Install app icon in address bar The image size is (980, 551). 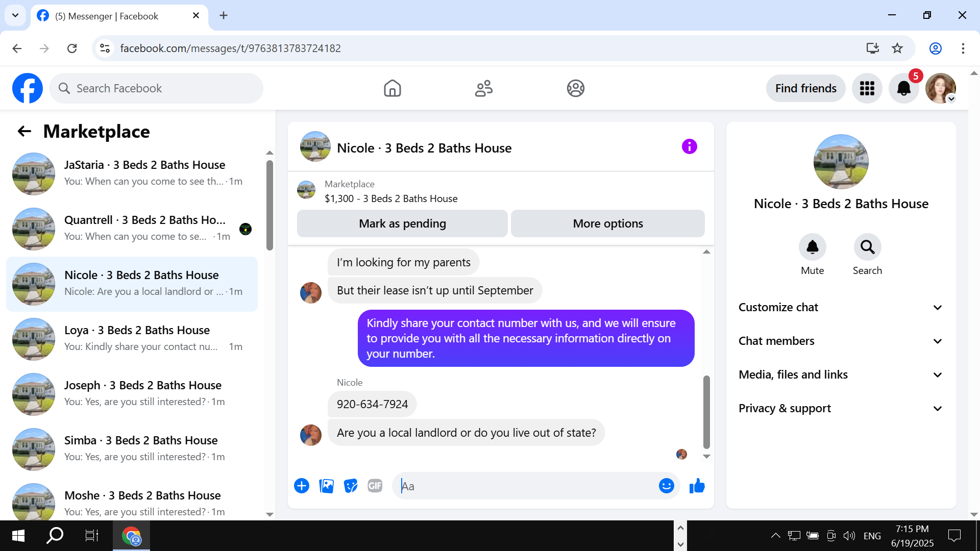tap(873, 48)
